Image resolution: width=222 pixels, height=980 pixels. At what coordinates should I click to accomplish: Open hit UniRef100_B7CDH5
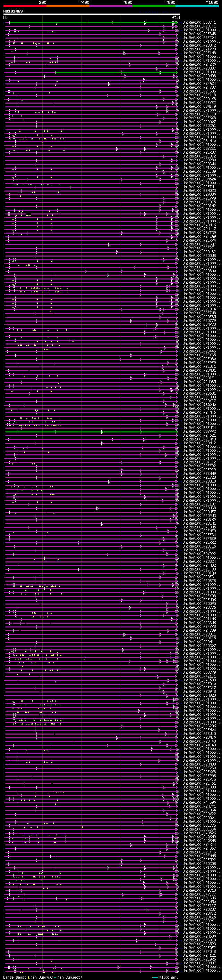click(199, 527)
